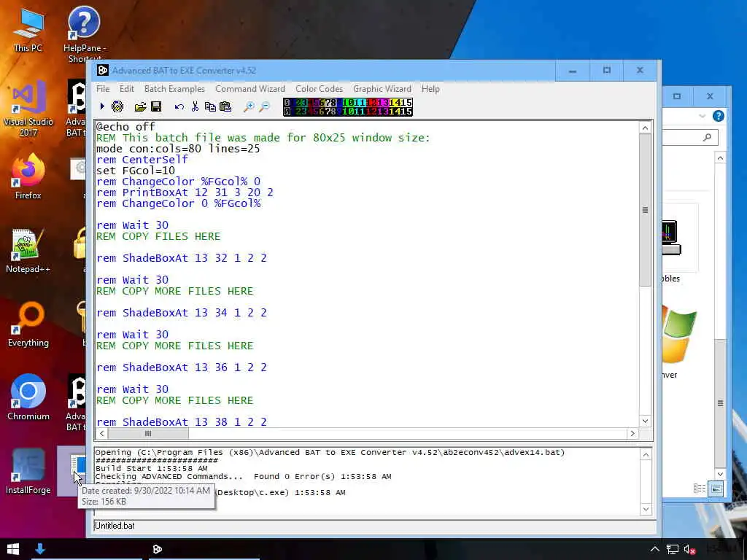Image resolution: width=747 pixels, height=560 pixels.
Task: Click the search magnifier in Explorer window
Action: click(708, 138)
